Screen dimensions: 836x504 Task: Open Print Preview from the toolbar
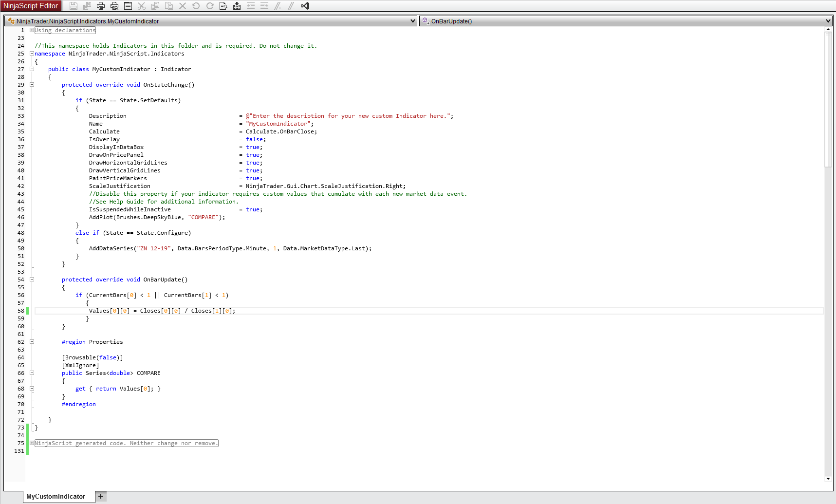tap(114, 6)
